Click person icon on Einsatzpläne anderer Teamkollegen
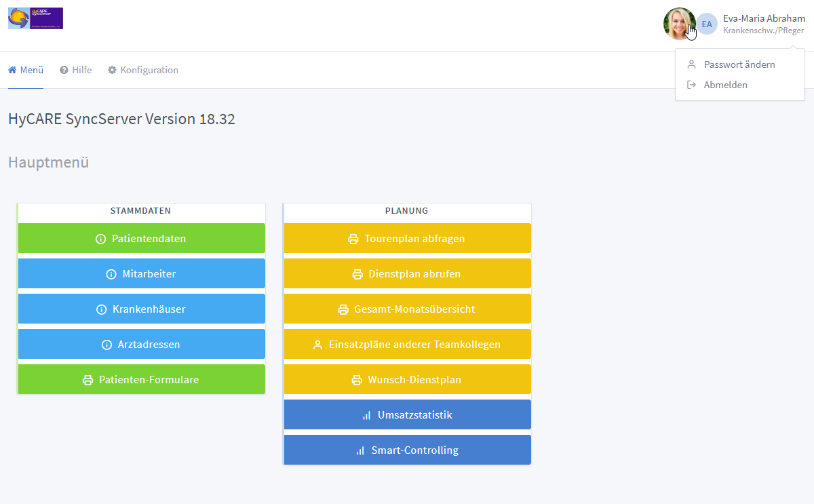This screenshot has width=814, height=504. 317,345
